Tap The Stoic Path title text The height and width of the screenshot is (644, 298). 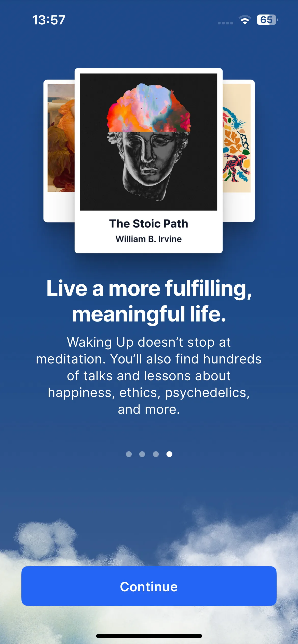point(148,224)
